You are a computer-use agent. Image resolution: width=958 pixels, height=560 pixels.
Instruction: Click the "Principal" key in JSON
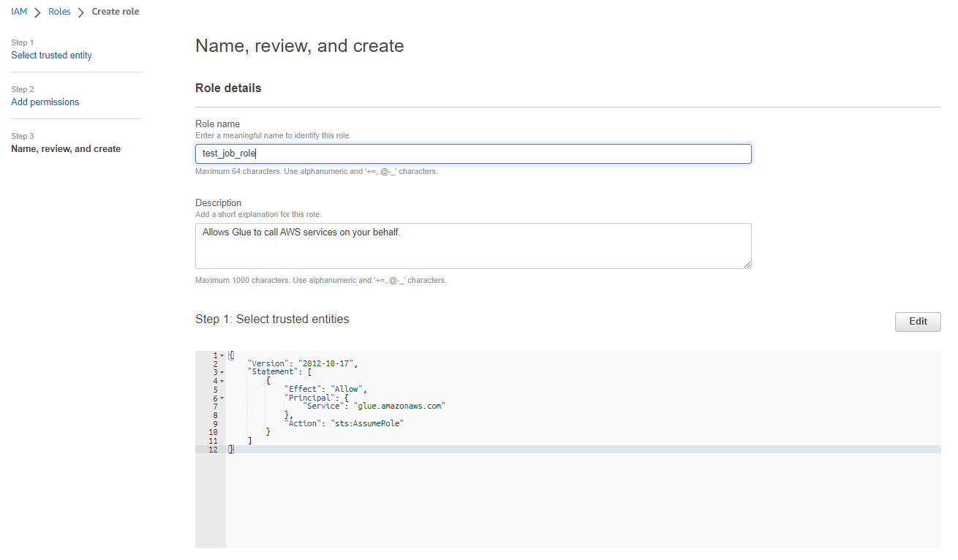pos(309,398)
